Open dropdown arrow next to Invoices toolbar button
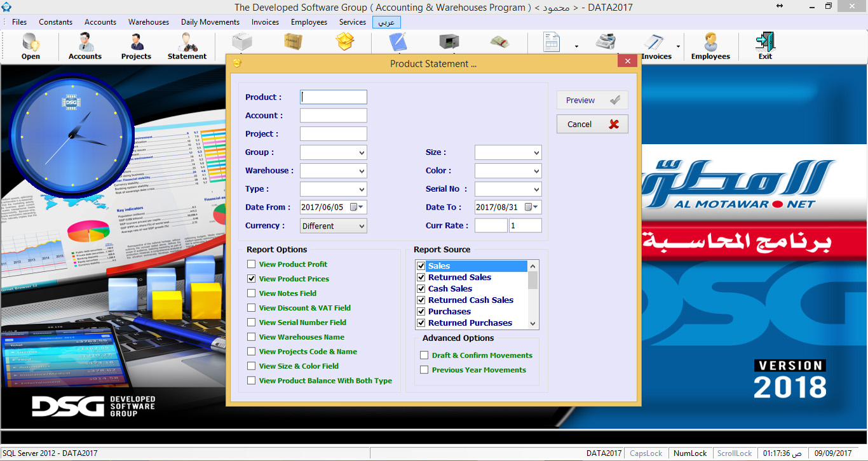Image resolution: width=868 pixels, height=461 pixels. pyautogui.click(x=678, y=46)
